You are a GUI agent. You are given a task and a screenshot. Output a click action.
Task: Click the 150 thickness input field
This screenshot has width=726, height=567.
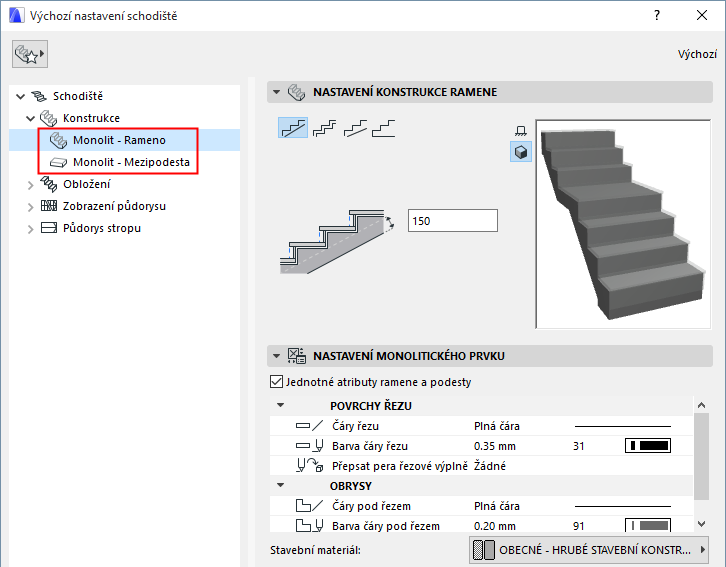[453, 220]
